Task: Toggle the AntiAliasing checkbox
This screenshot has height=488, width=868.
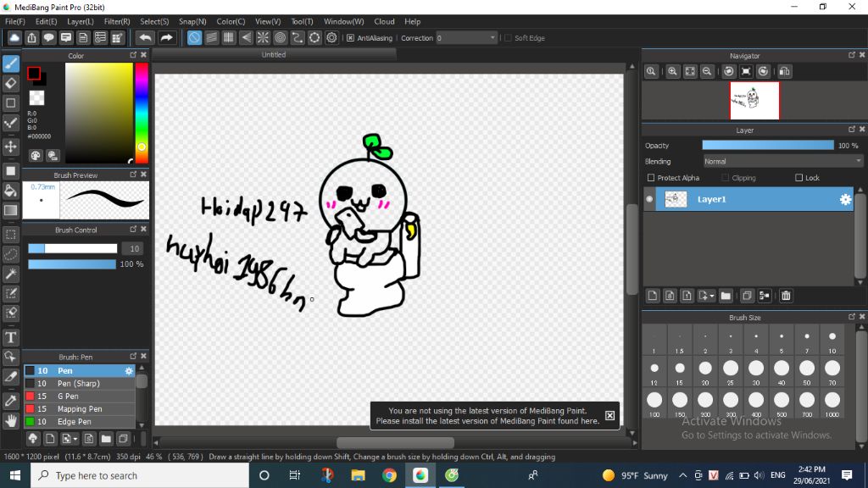Action: (x=350, y=38)
